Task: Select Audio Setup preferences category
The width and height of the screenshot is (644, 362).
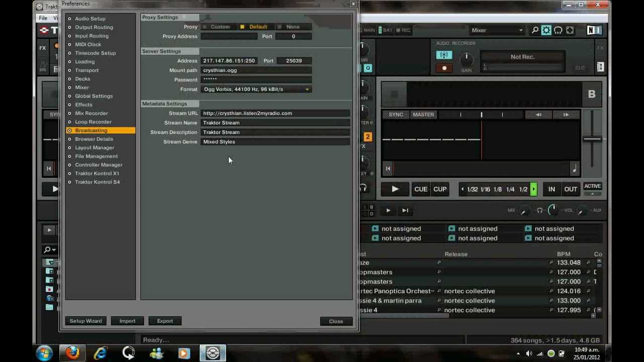Action: tap(90, 19)
